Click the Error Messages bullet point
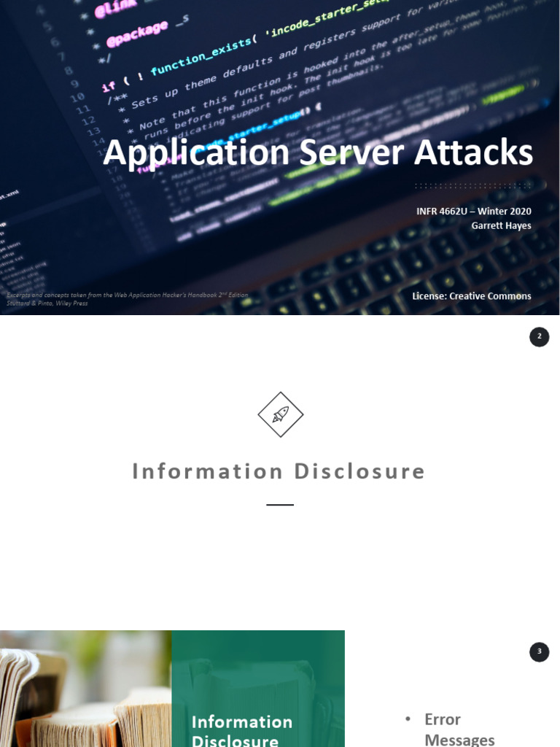This screenshot has width=560, height=747. (x=459, y=729)
